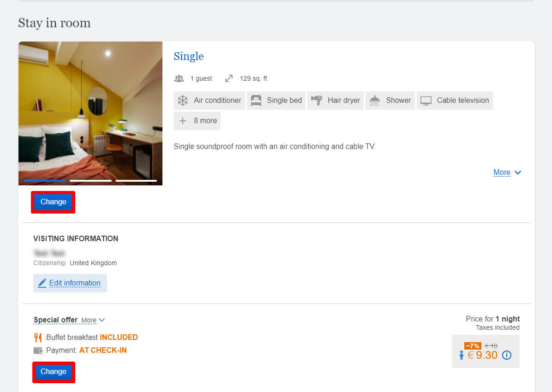Click the Cable television amenity tag
Screen dimensions: 552x392
[x=455, y=101]
